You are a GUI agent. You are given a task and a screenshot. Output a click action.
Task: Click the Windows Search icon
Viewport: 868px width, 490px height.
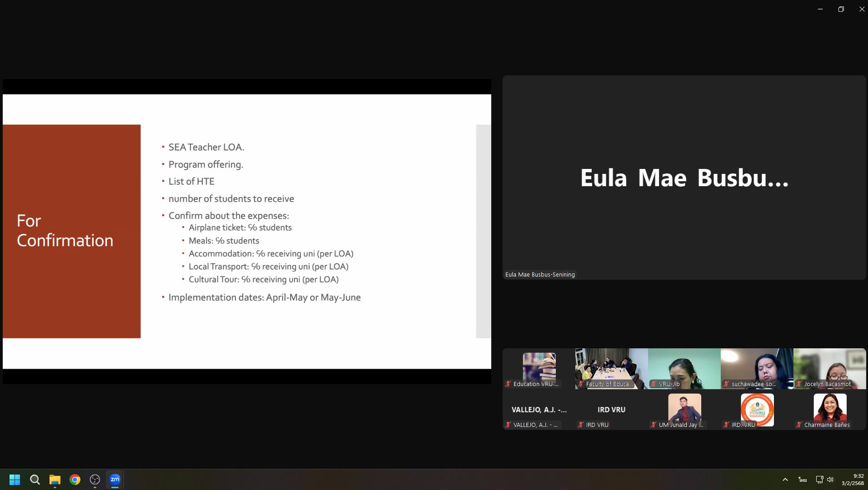(x=35, y=480)
